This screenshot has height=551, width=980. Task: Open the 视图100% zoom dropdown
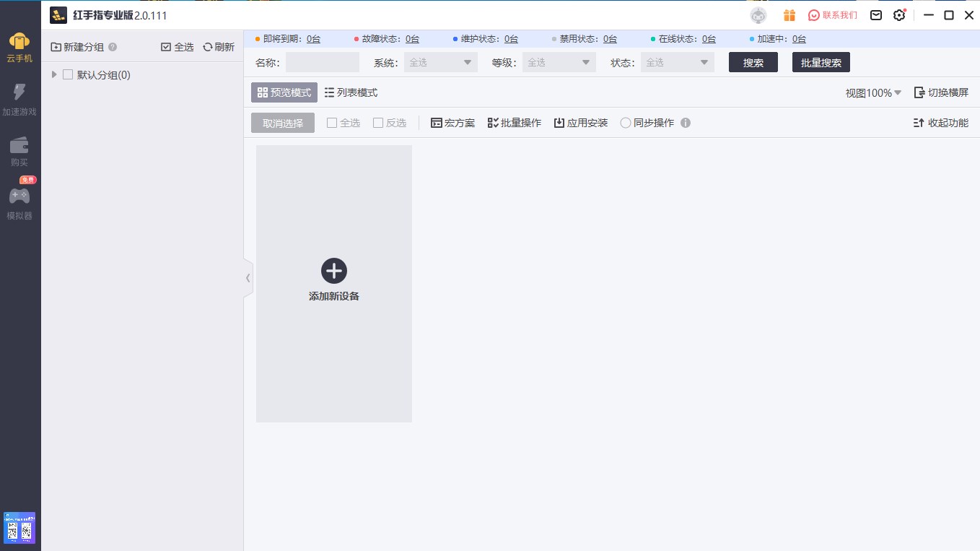click(x=872, y=92)
